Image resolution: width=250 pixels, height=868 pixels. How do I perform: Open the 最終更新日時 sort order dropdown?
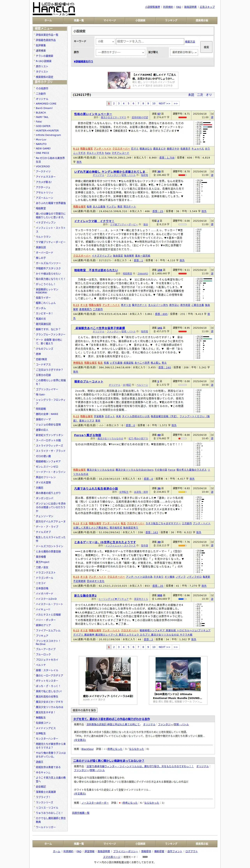tap(184, 52)
